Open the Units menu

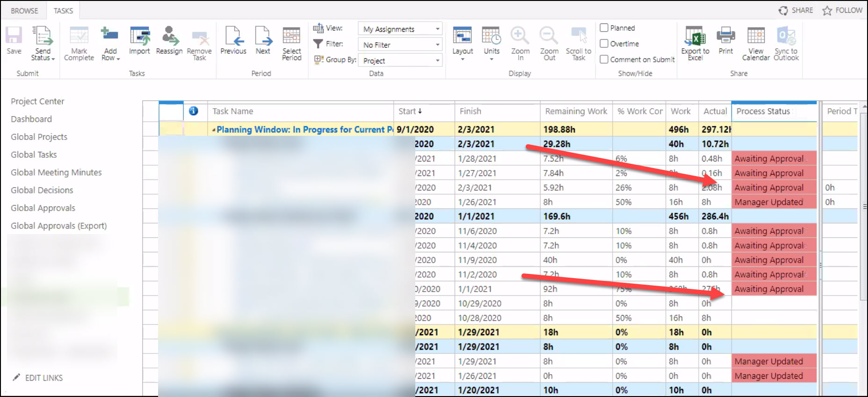point(492,43)
